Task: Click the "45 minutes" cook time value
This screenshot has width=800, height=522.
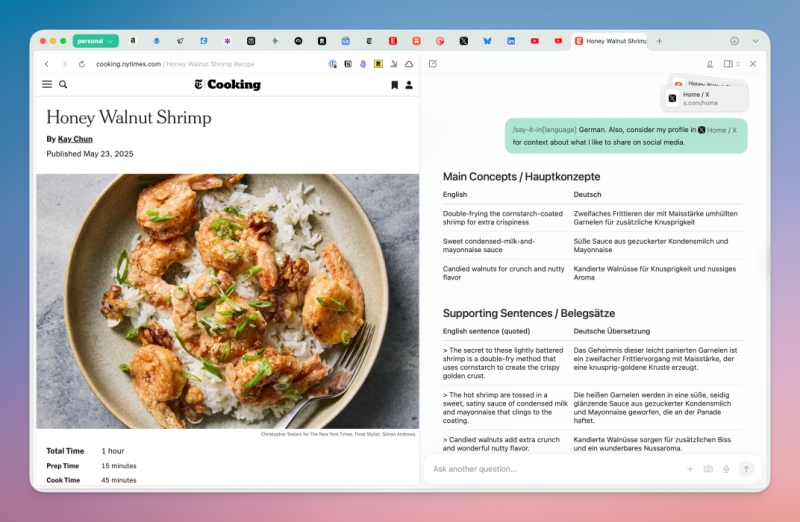Action: pyautogui.click(x=119, y=480)
